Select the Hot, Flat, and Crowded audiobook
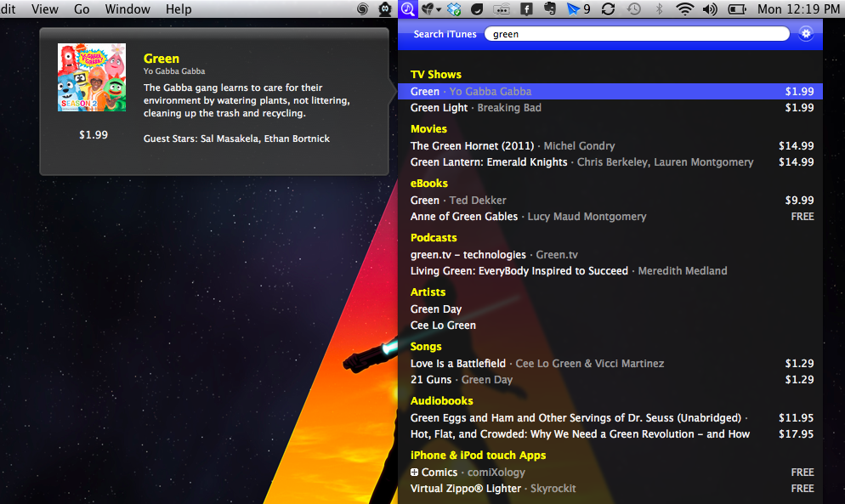This screenshot has width=845, height=504. point(610,434)
